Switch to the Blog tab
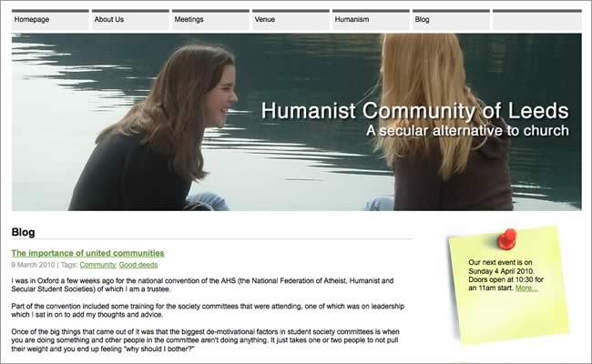The height and width of the screenshot is (364, 592). pyautogui.click(x=449, y=19)
